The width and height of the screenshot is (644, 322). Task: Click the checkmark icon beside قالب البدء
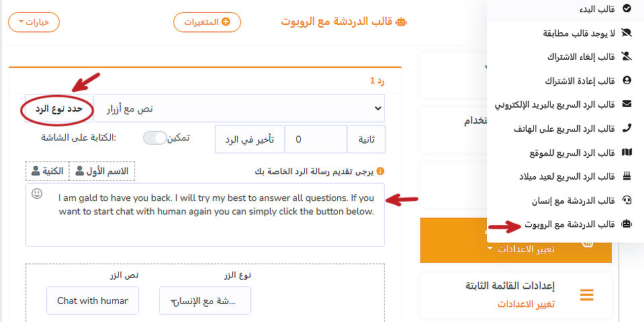pyautogui.click(x=627, y=8)
